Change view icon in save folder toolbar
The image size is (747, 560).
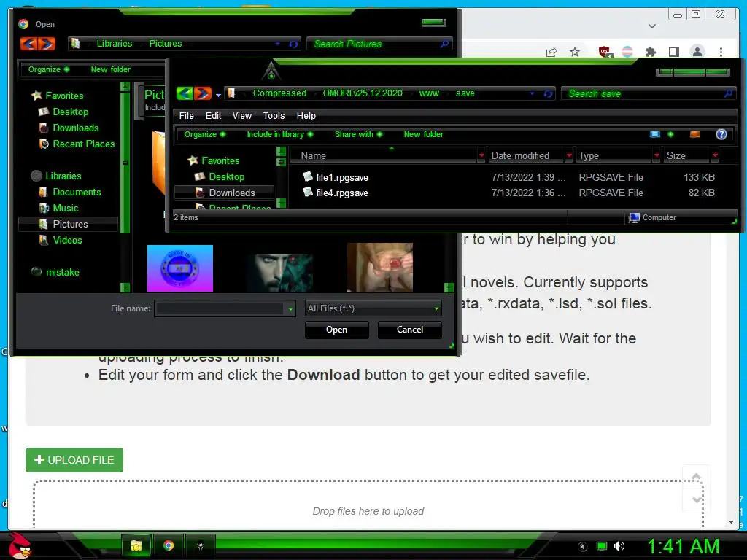click(655, 134)
